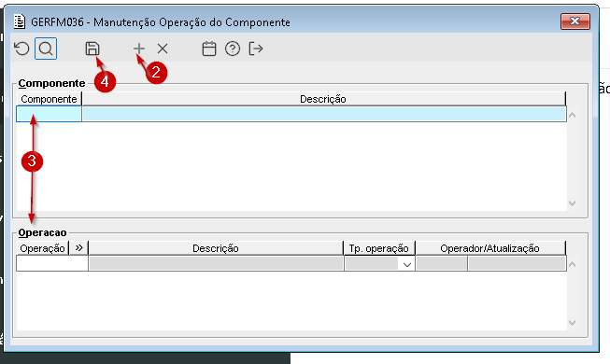The width and height of the screenshot is (610, 364).
Task: Click the Tp. operação column header
Action: pyautogui.click(x=379, y=248)
